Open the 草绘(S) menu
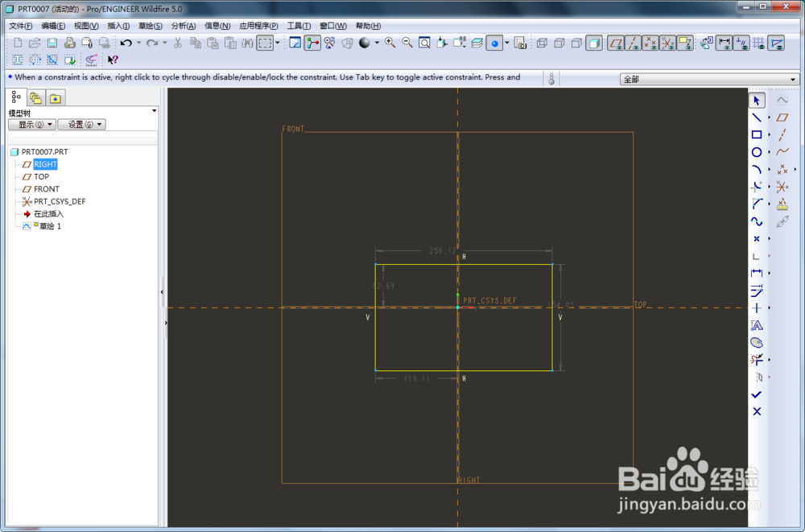This screenshot has width=805, height=532. tap(151, 26)
